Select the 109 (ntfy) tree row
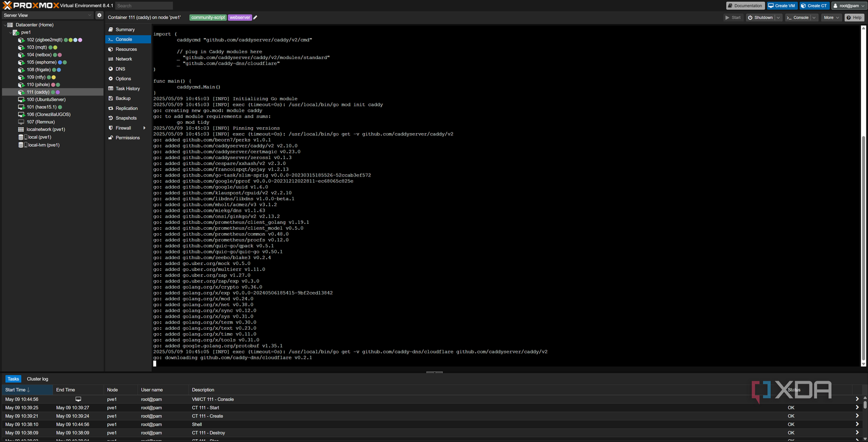Viewport: 868px width, 442px height. (53, 77)
